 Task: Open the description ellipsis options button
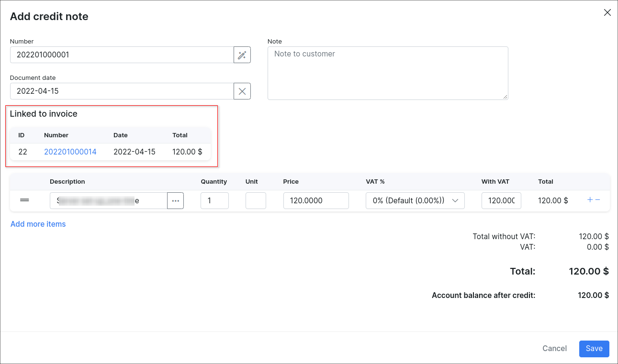[x=175, y=201]
